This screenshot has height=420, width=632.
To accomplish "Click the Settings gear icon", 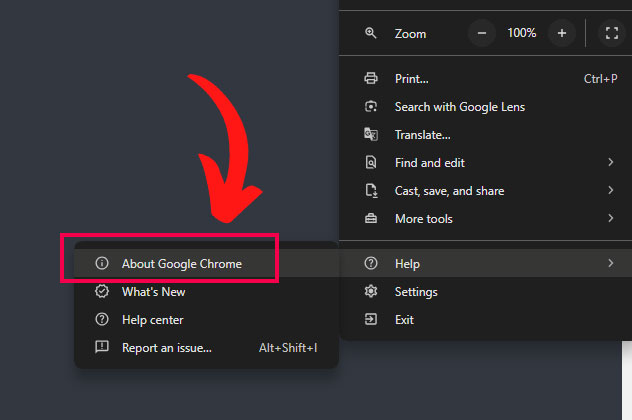I will (371, 291).
